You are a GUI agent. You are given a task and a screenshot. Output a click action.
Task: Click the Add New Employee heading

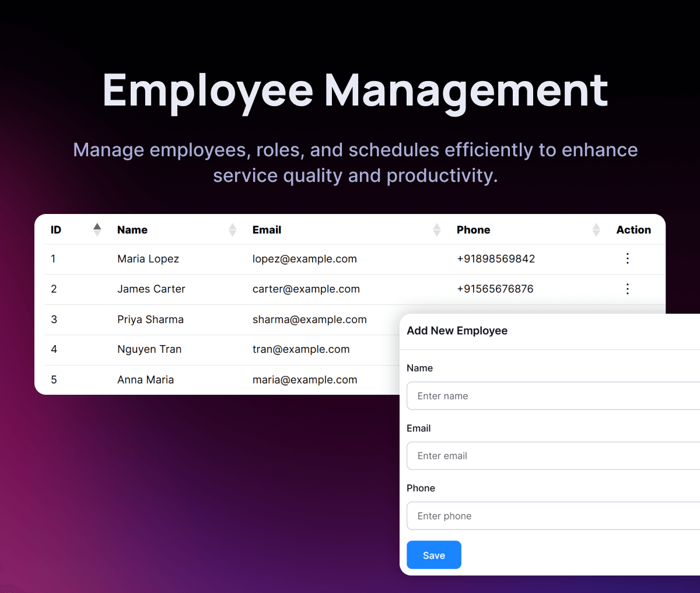click(x=457, y=331)
